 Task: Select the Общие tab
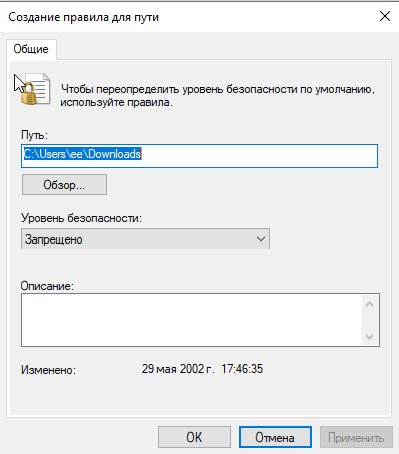tap(31, 49)
